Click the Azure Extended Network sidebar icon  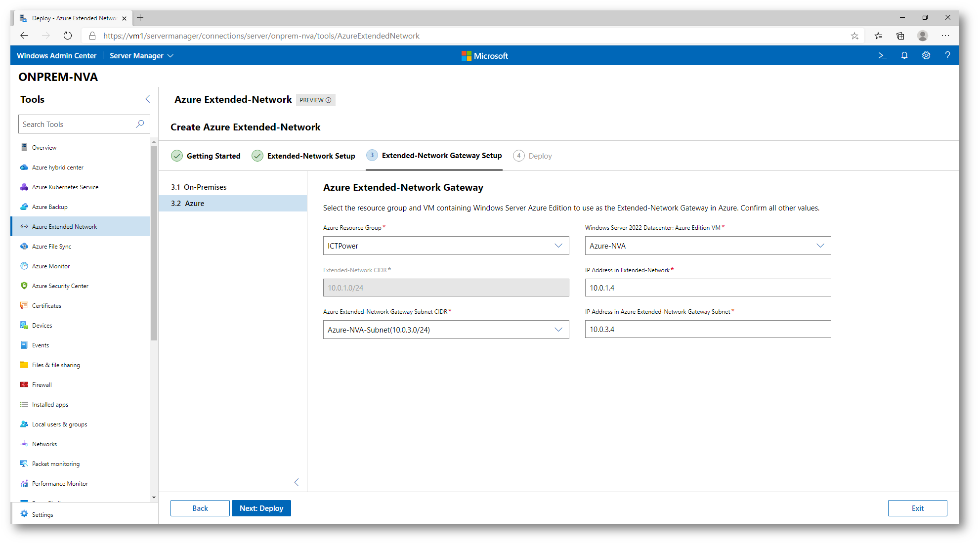tap(24, 226)
